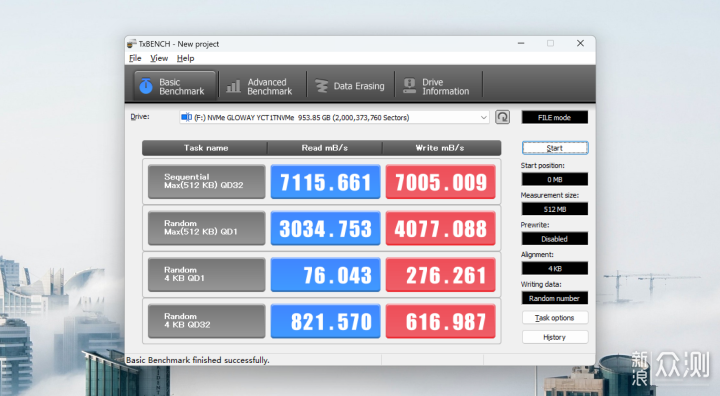This screenshot has width=720, height=396.
Task: Click the Read mB/s column header
Action: click(325, 148)
